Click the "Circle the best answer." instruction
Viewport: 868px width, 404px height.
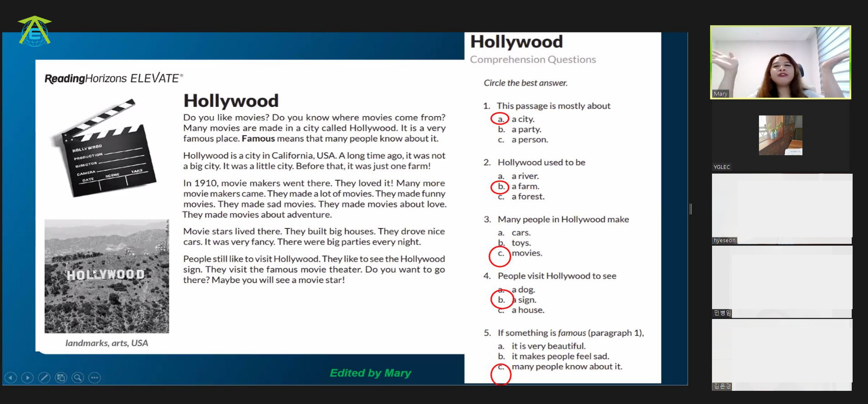[x=525, y=83]
